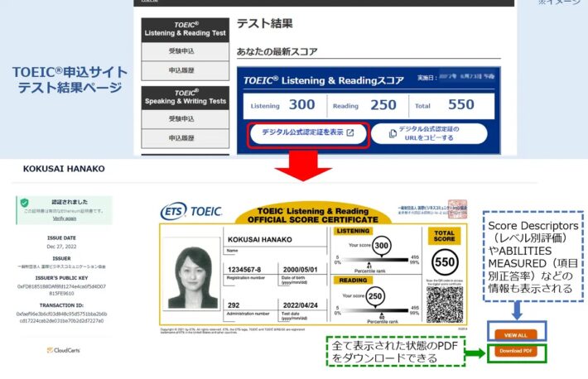The image size is (588, 379).
Task: Click the external-link icon in 認定証を表示 button
Action: [350, 132]
